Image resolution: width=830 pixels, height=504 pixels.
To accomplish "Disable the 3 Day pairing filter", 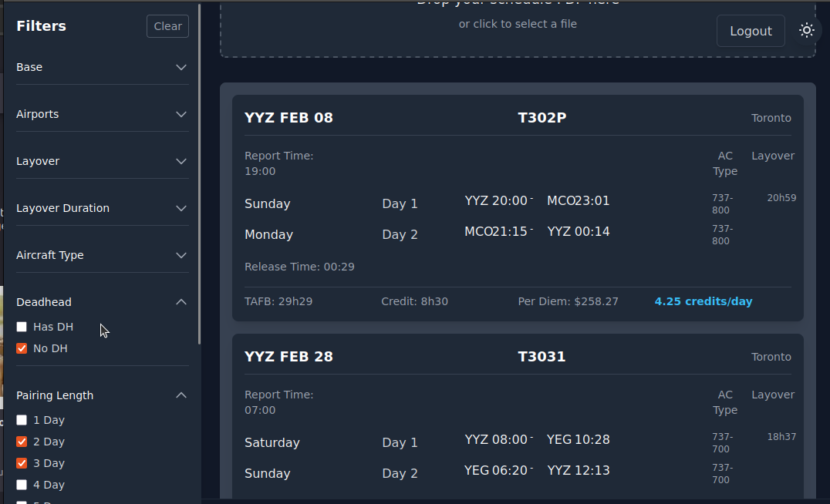I will (22, 463).
